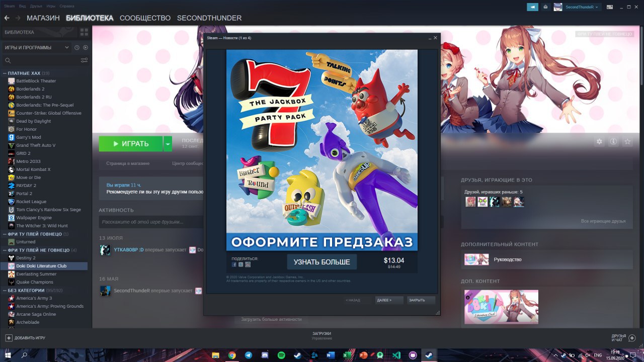The width and height of the screenshot is (644, 362).
Task: Open the Games and Software filter dropdown
Action: [x=37, y=48]
